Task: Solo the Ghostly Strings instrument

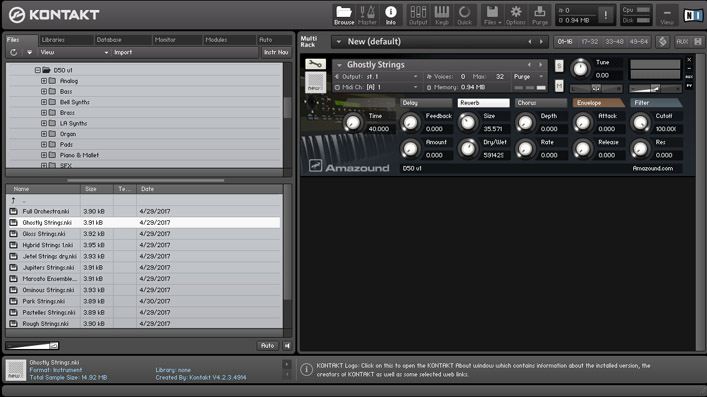Action: click(x=559, y=66)
